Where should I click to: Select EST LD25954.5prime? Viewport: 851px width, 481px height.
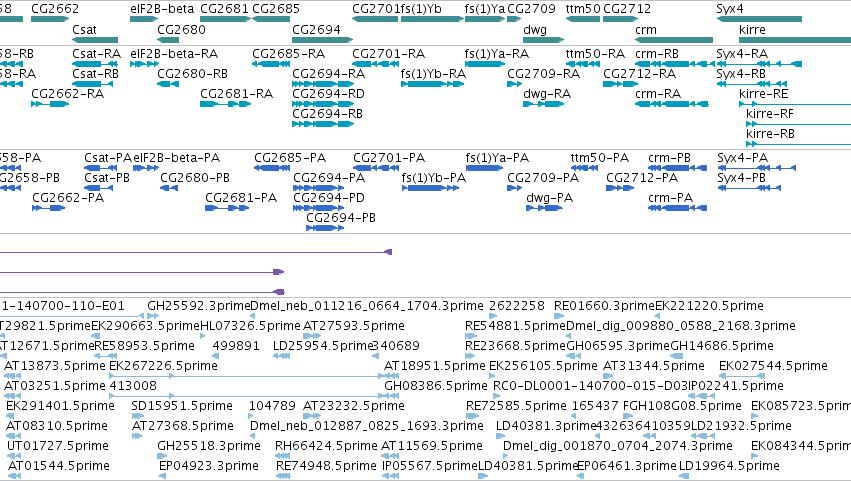282,356
